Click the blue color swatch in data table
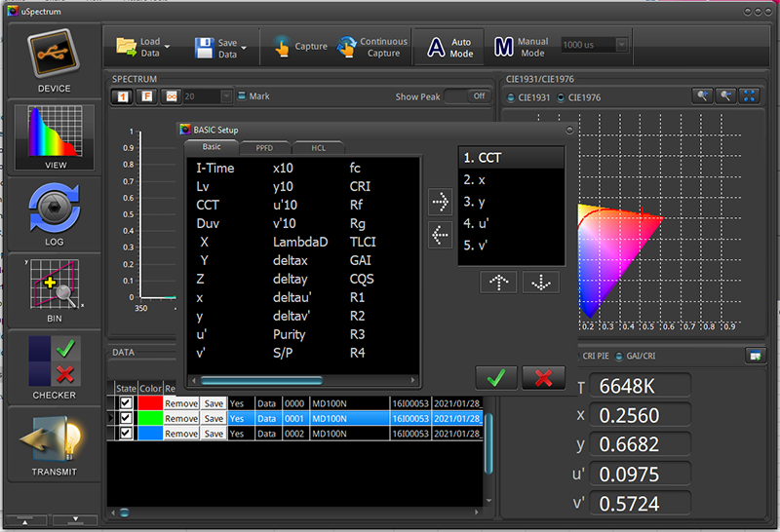This screenshot has height=532, width=780. (149, 433)
